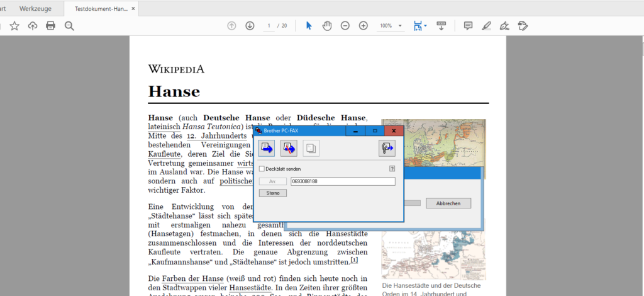Screen dimensions: 644x296
Task: Zoom out with the minus circle icon
Action: click(345, 26)
